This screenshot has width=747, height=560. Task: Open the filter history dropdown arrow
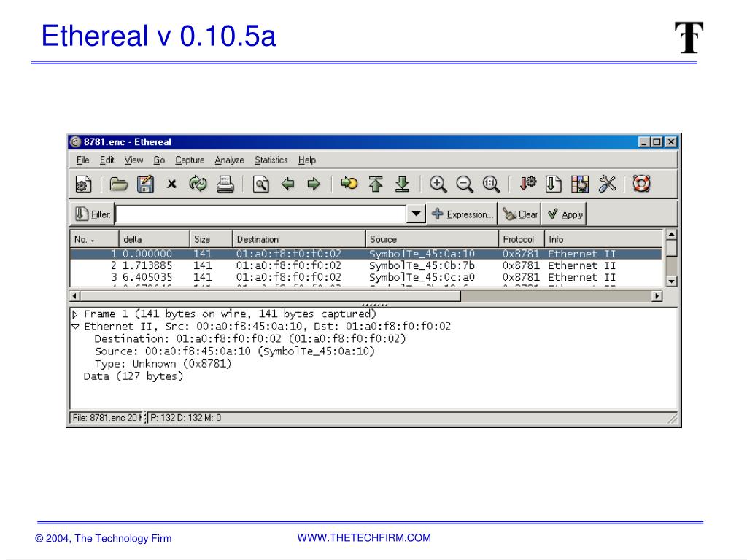point(416,214)
